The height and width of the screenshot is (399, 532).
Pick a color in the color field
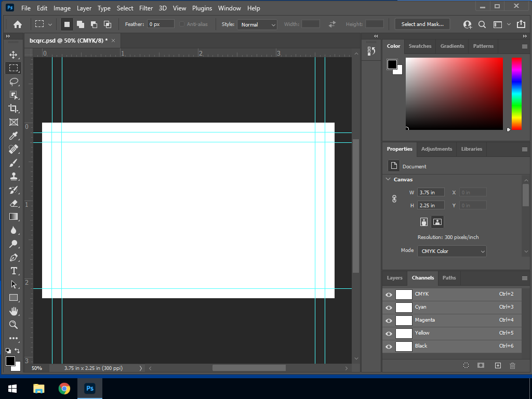coord(454,94)
